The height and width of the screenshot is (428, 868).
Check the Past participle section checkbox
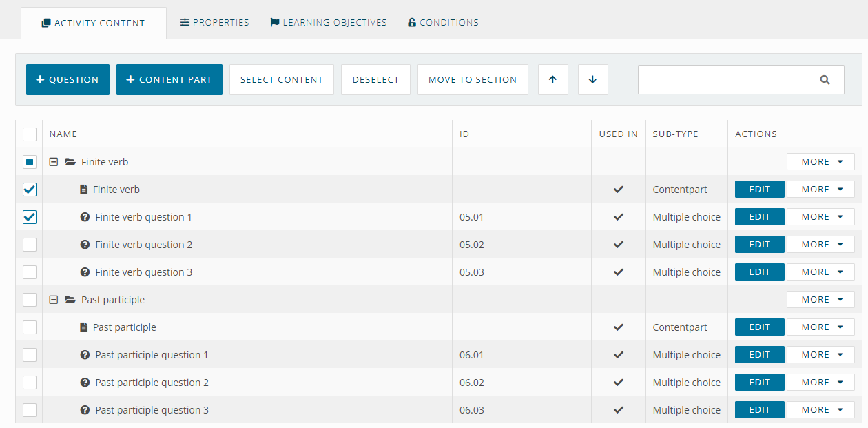click(x=30, y=300)
